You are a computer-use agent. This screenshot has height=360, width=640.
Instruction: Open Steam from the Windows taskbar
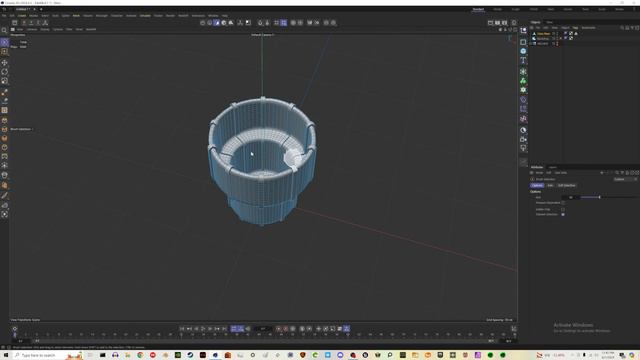click(190, 355)
